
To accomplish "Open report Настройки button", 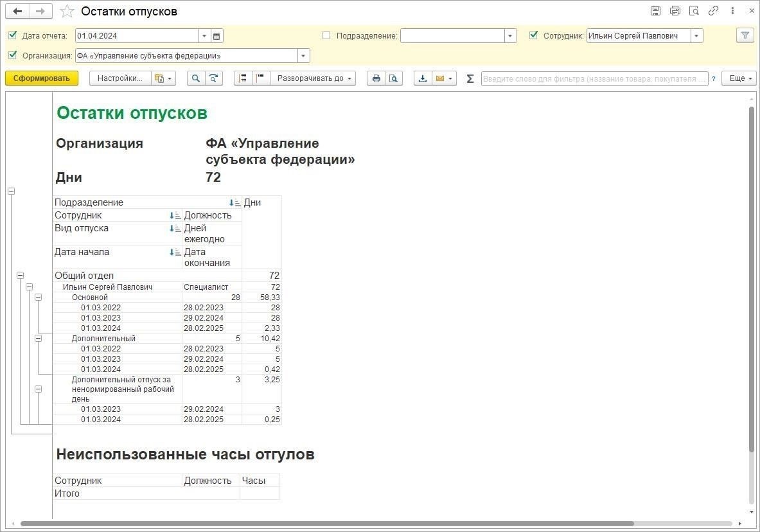I will (119, 78).
